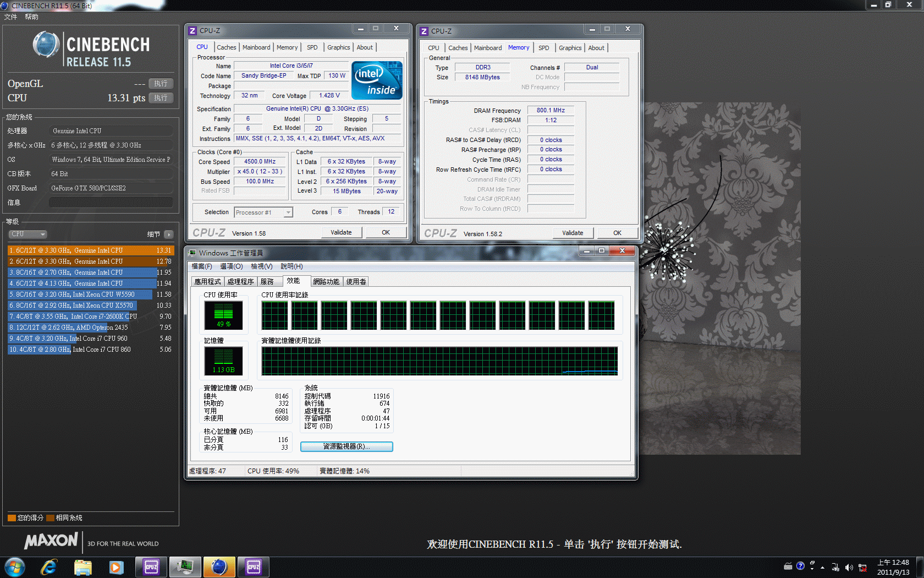Open Mainboard tab in left CPU-Z
The width and height of the screenshot is (924, 578).
(256, 47)
